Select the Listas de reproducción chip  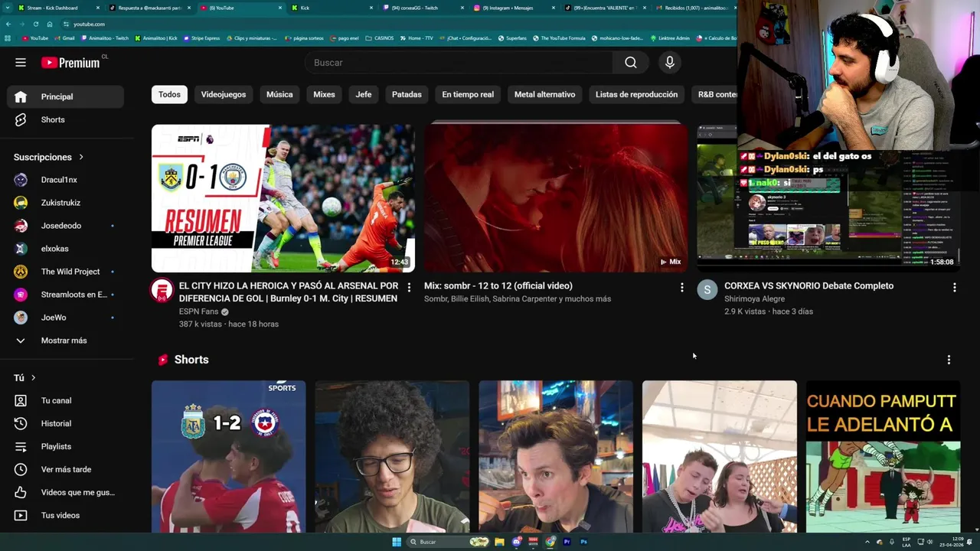tap(636, 94)
